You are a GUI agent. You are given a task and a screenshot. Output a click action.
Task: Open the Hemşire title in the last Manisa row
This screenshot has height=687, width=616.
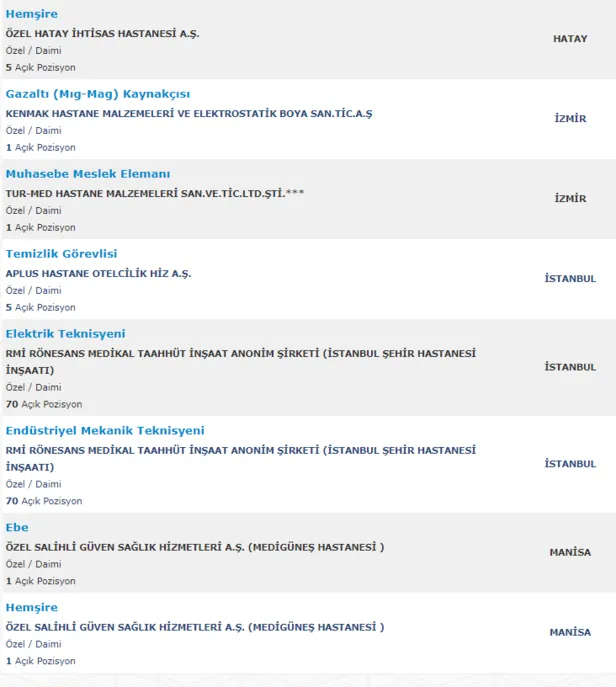click(31, 607)
